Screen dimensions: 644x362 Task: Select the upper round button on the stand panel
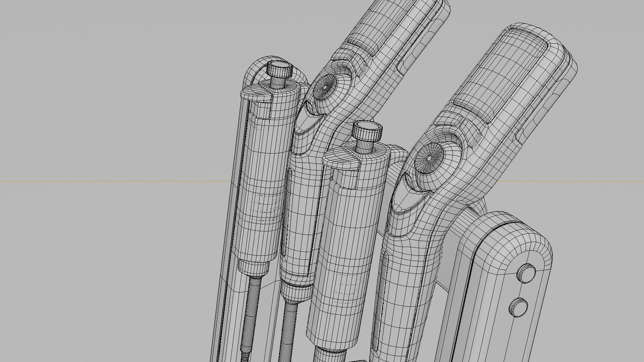(527, 273)
